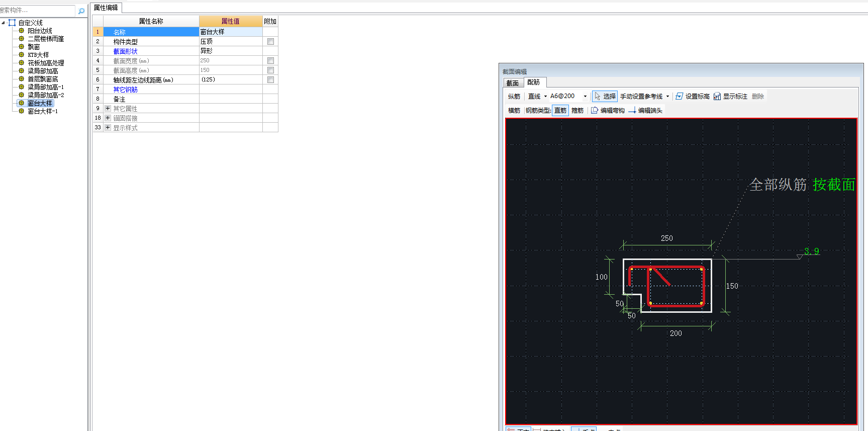Select 梁局部加高-1 in the tree
868x431 pixels.
(x=46, y=87)
